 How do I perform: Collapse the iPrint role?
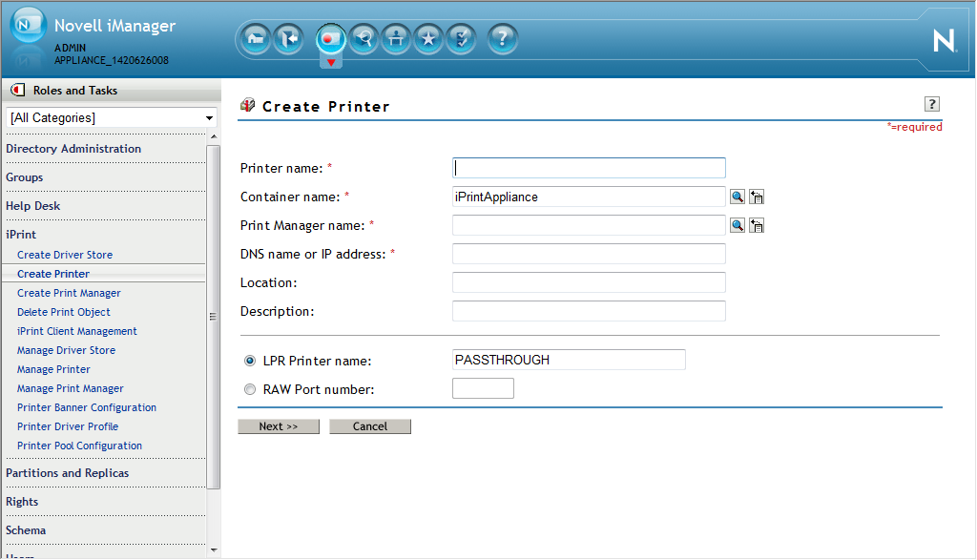pyautogui.click(x=21, y=235)
